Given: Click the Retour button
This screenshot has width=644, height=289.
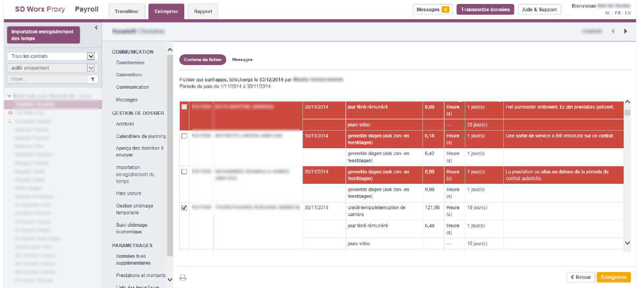Looking at the screenshot, I should (x=581, y=278).
